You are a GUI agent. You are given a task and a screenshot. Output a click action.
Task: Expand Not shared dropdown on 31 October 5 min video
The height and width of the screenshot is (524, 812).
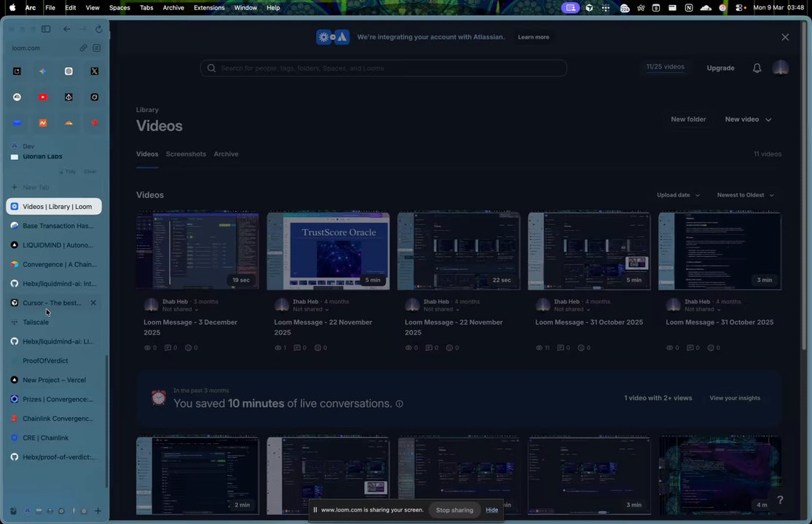click(572, 309)
